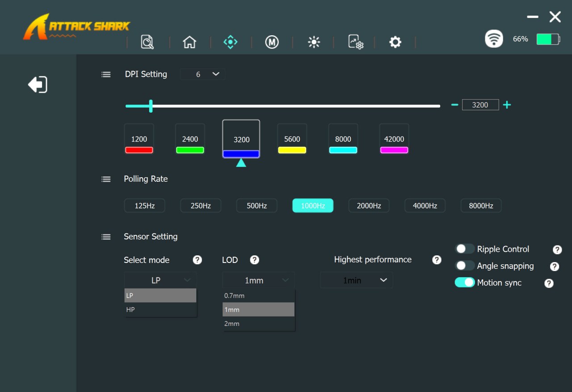Show help for Select mode
Viewport: 572px width, 392px height.
pyautogui.click(x=197, y=260)
